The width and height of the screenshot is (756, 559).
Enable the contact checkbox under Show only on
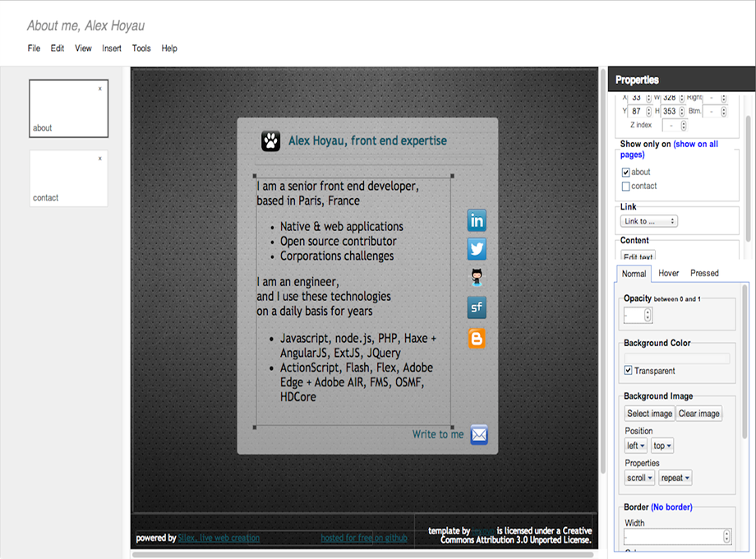click(625, 186)
